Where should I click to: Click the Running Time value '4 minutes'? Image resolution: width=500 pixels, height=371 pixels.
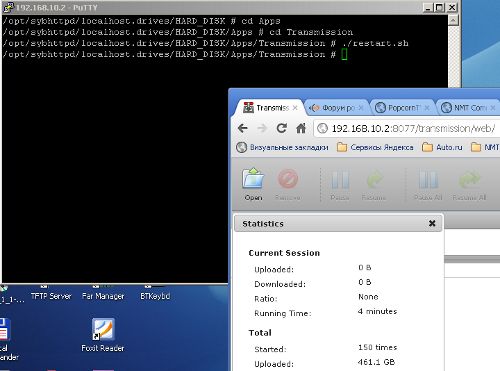(378, 311)
